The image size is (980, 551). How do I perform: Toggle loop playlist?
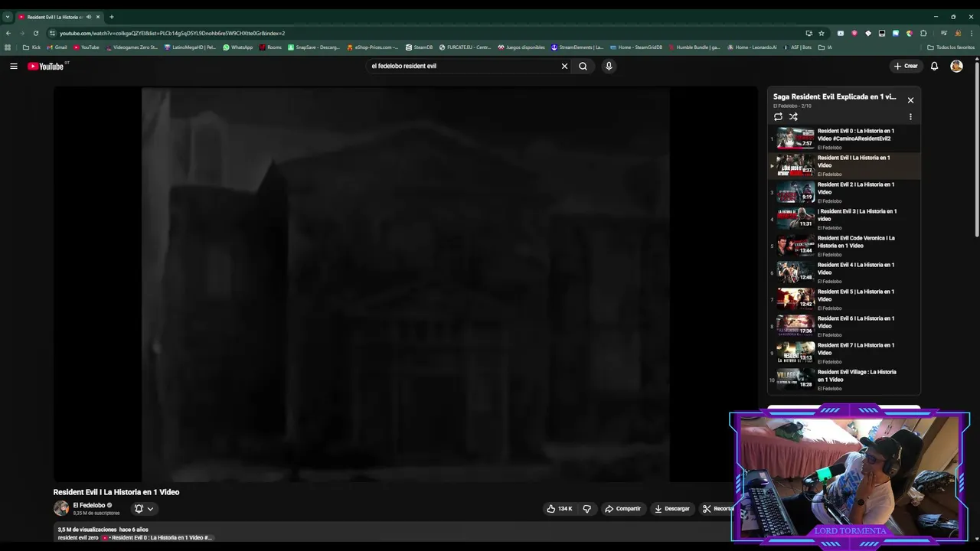(x=778, y=117)
